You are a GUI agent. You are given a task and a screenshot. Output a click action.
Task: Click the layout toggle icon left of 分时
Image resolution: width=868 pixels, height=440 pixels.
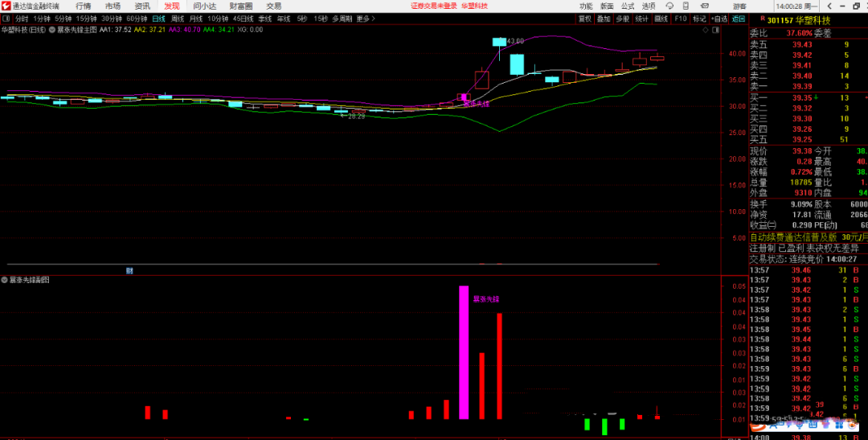pos(6,18)
